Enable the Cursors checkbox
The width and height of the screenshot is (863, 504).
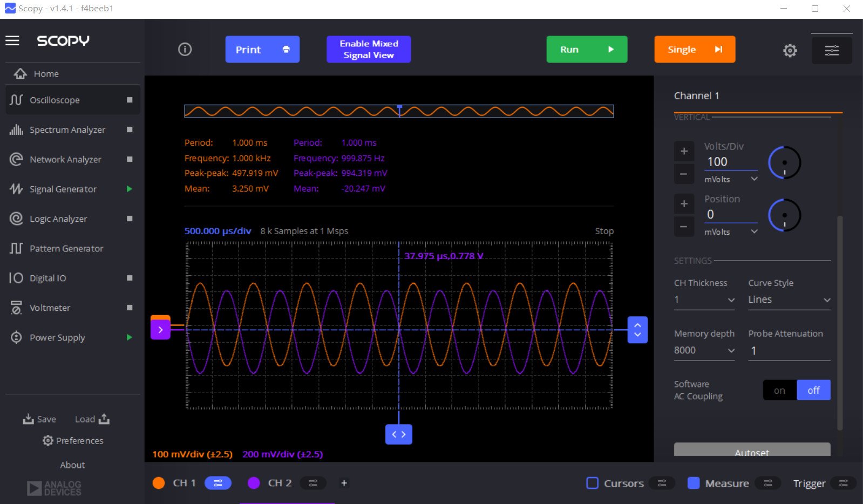click(x=593, y=483)
